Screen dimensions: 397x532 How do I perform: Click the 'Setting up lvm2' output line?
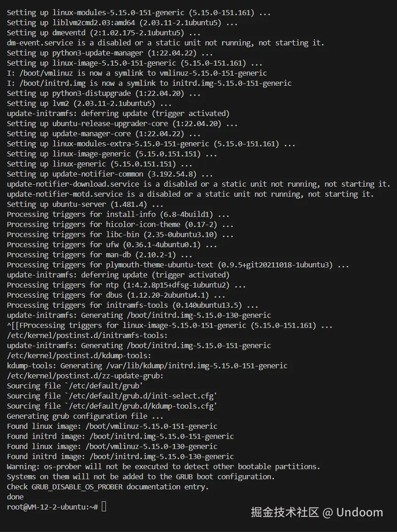click(89, 103)
